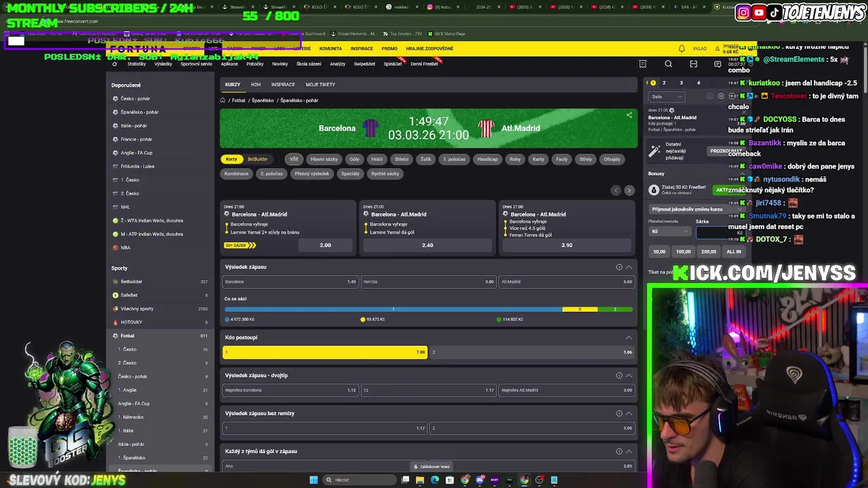Open the MOJE TIKETY tab
The height and width of the screenshot is (488, 868).
[x=320, y=85]
